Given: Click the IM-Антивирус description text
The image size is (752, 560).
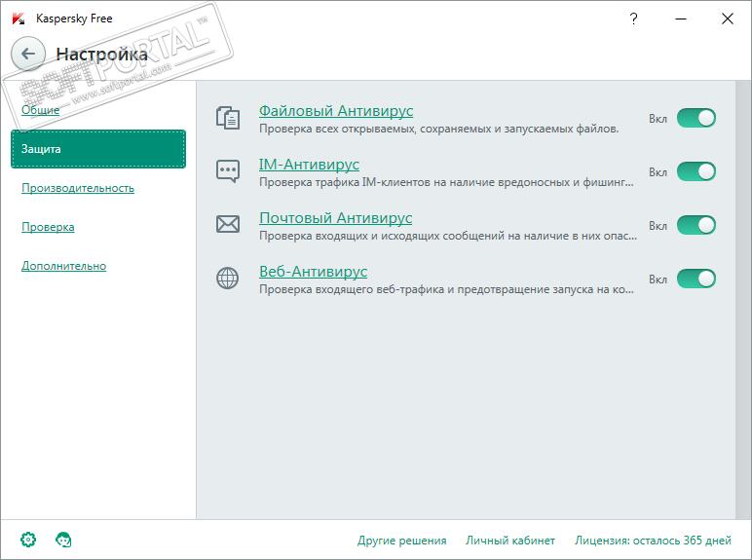Looking at the screenshot, I should 446,183.
